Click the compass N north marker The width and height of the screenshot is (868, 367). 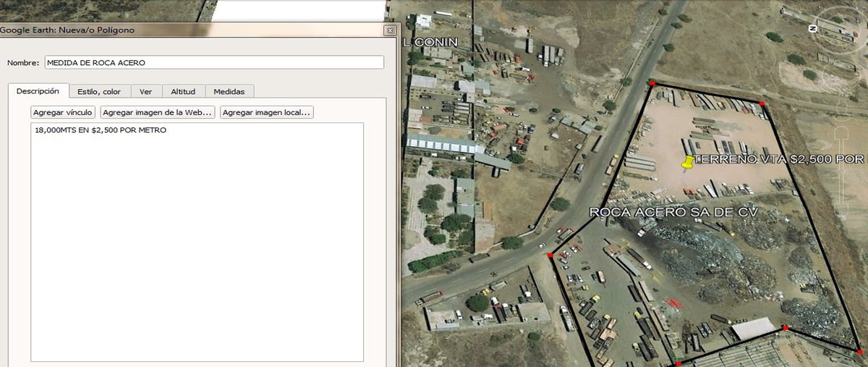[812, 28]
